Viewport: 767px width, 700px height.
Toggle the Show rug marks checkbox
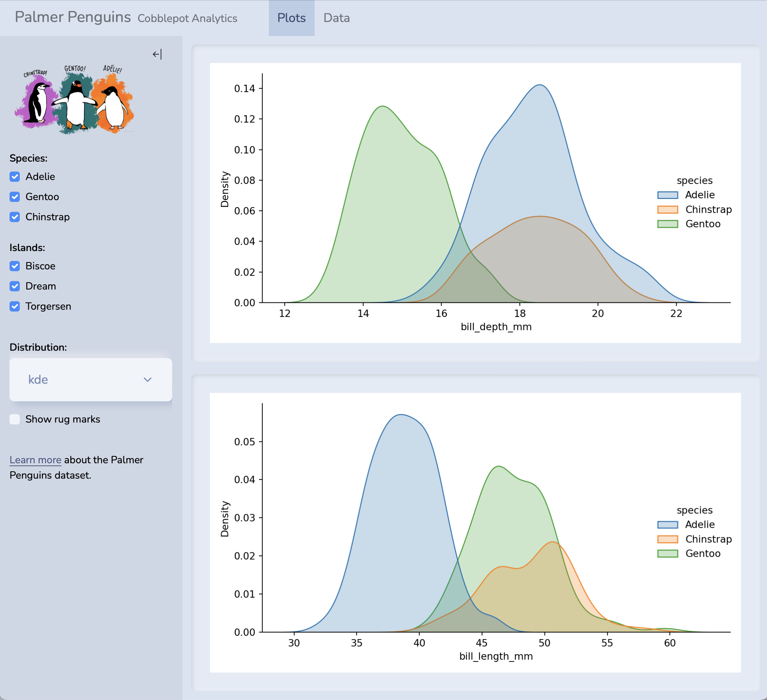click(15, 419)
